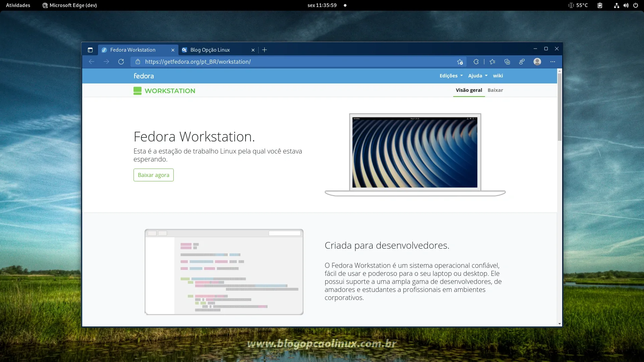The height and width of the screenshot is (362, 644).
Task: Open the wiki link in navigation
Action: (x=498, y=75)
